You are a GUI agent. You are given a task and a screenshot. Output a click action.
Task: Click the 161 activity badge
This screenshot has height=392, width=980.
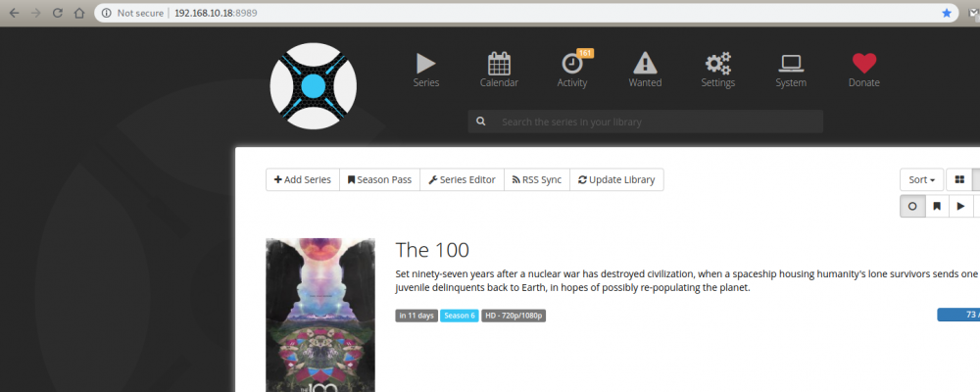pyautogui.click(x=585, y=53)
